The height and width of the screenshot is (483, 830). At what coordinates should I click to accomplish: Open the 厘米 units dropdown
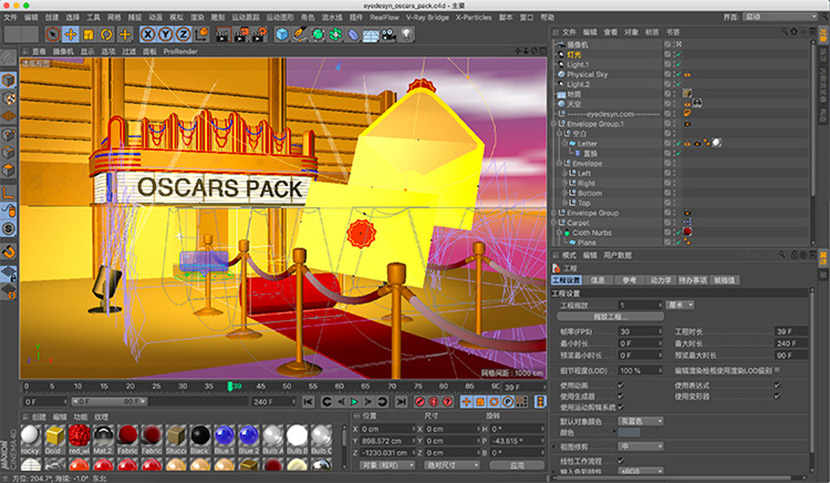point(680,305)
